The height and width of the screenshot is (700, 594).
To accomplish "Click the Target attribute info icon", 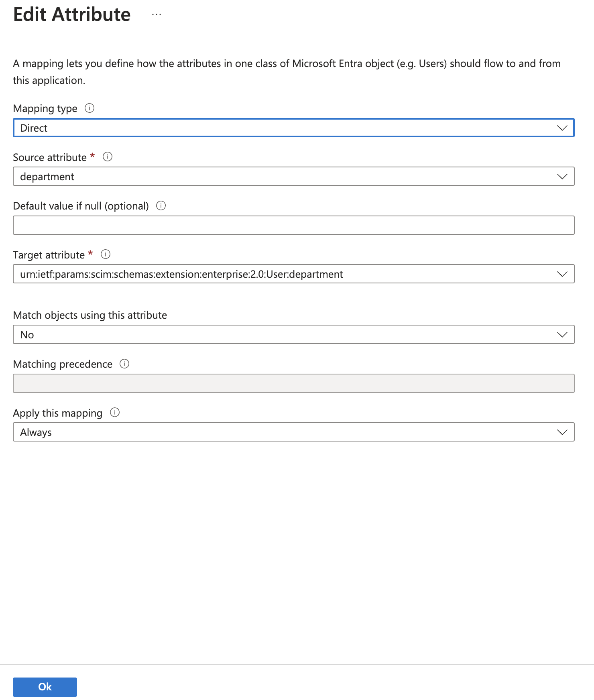I will 106,254.
